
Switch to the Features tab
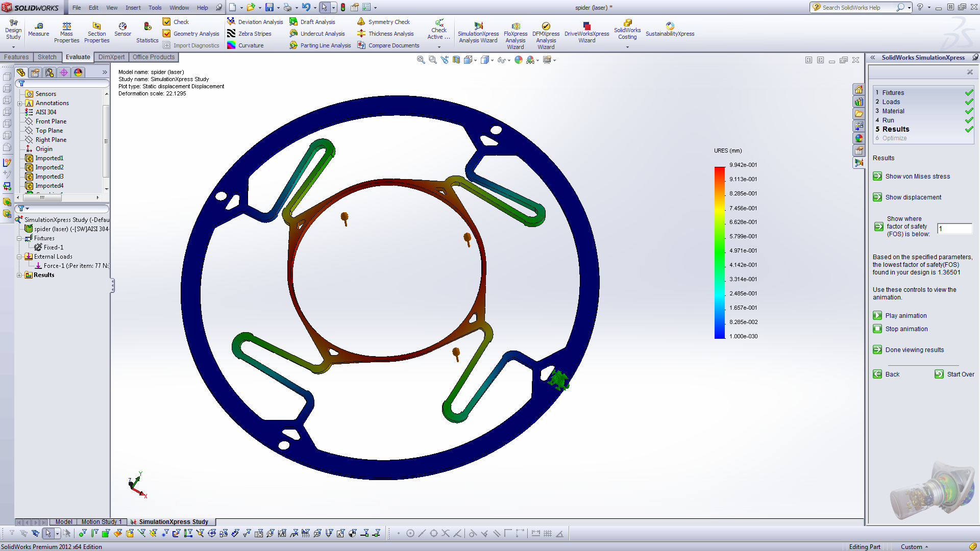16,57
